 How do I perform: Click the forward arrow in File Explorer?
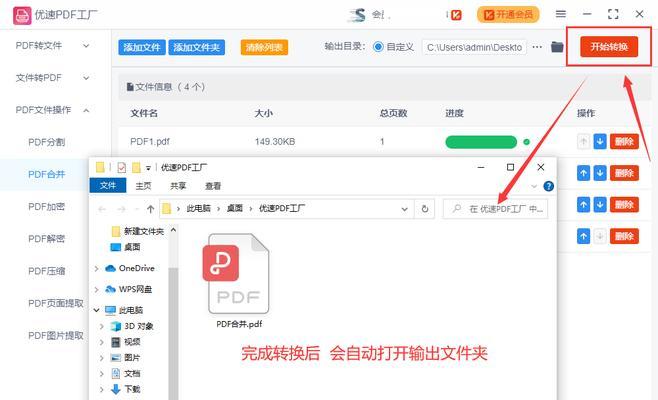(x=121, y=209)
